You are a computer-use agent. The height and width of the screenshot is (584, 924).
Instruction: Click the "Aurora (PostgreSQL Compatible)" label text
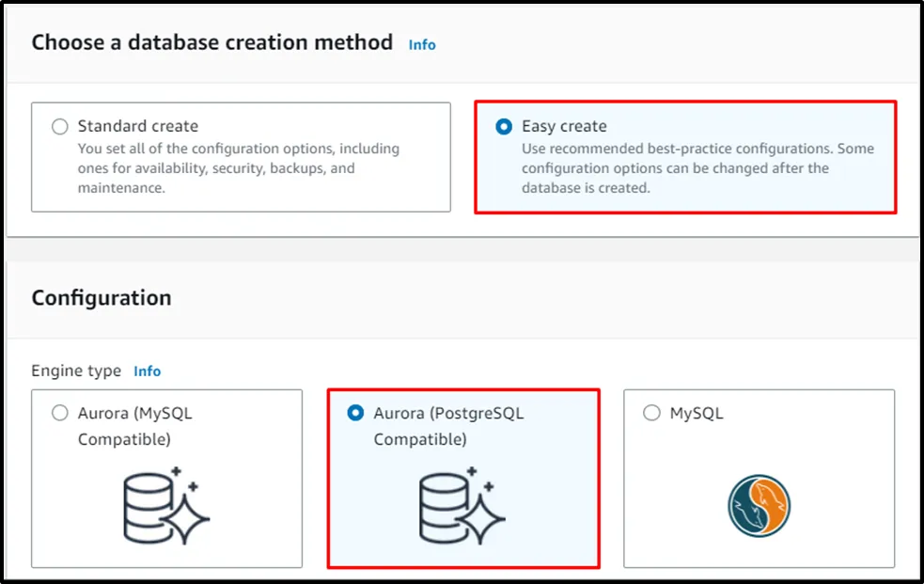point(448,426)
